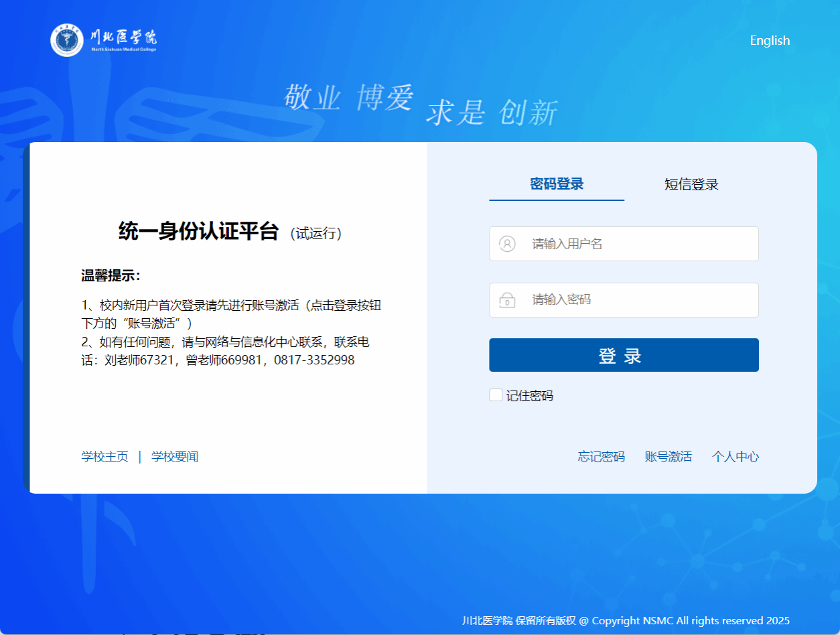Click the 统一身份认证平台 heading
Image resolution: width=840 pixels, height=635 pixels.
coord(198,232)
